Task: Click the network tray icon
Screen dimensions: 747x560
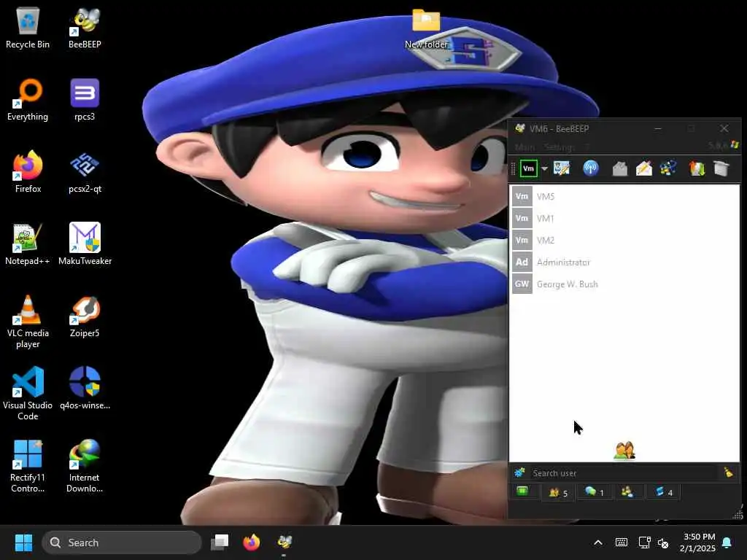Action: tap(644, 542)
